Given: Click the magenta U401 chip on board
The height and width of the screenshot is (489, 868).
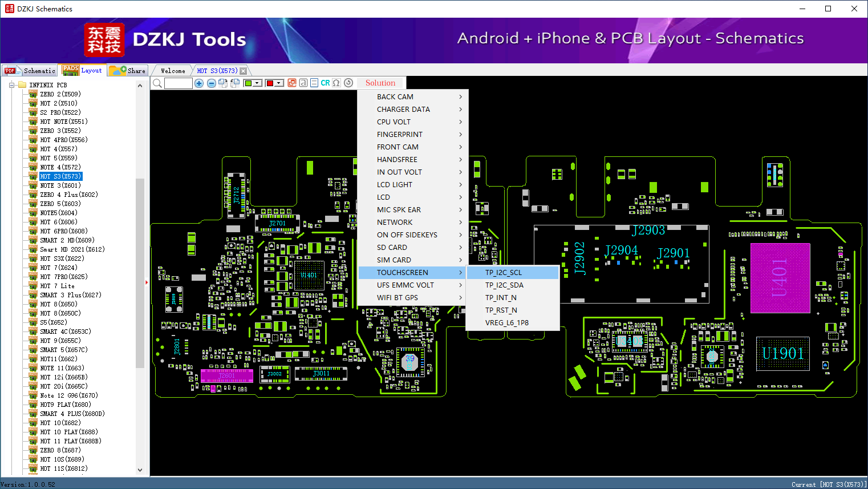Looking at the screenshot, I should click(x=780, y=278).
